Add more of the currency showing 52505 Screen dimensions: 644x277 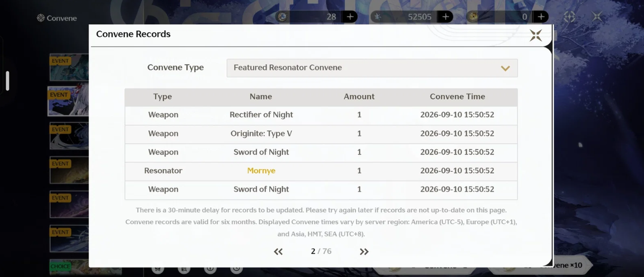tap(446, 17)
